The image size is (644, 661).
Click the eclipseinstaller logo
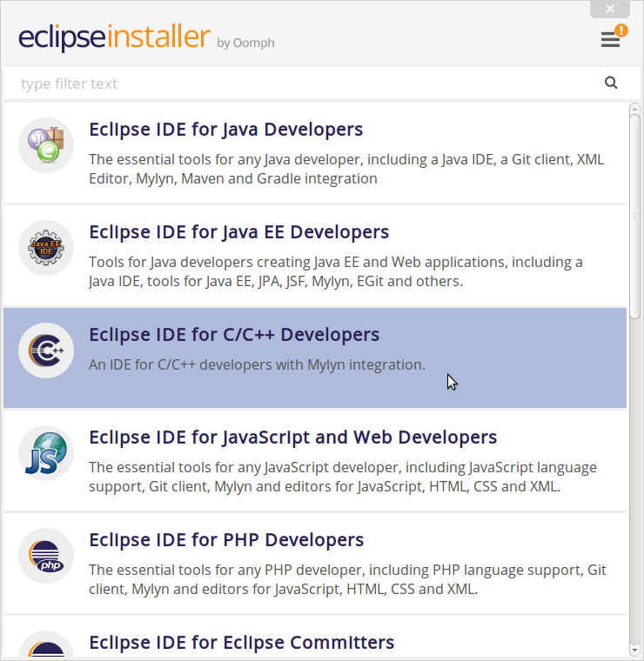pyautogui.click(x=115, y=38)
